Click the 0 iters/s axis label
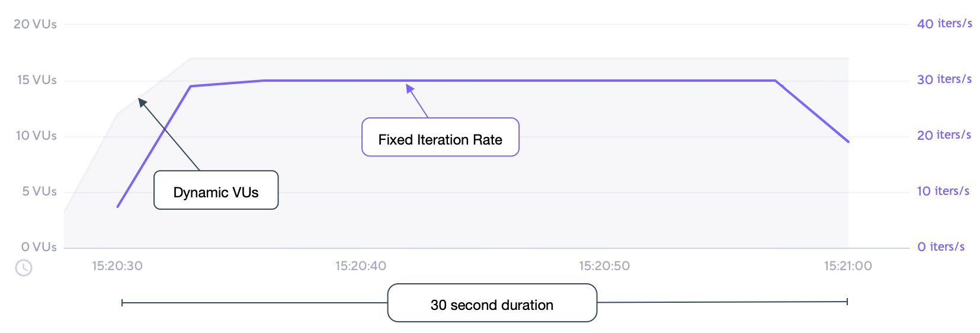Image resolution: width=980 pixels, height=333 pixels. click(x=941, y=246)
